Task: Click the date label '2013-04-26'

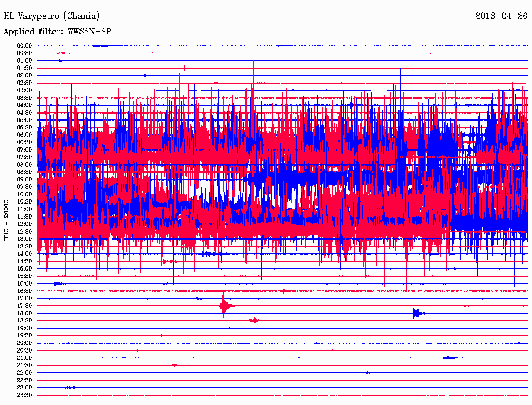Action: coord(501,16)
